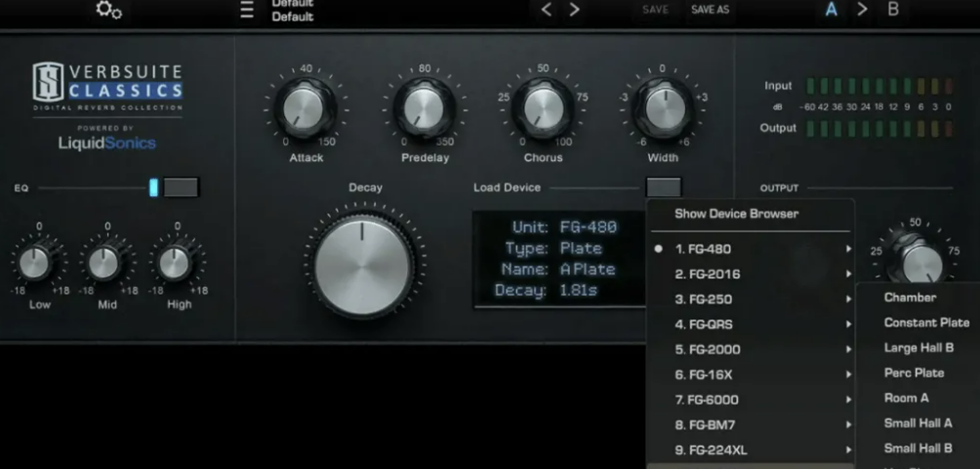Go to previous preset arrow
The image size is (980, 469).
(547, 10)
